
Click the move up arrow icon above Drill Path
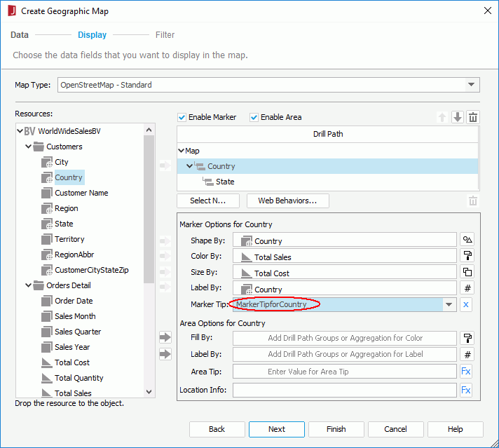pyautogui.click(x=442, y=117)
